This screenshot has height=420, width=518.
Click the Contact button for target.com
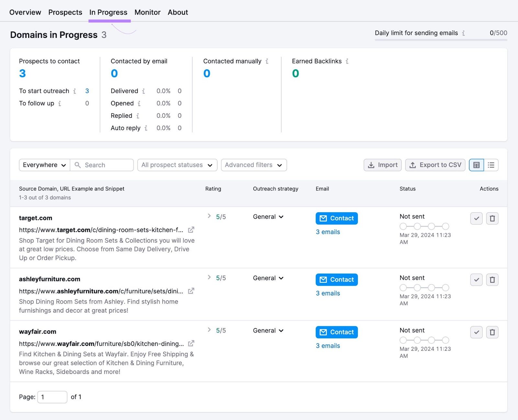(x=336, y=218)
